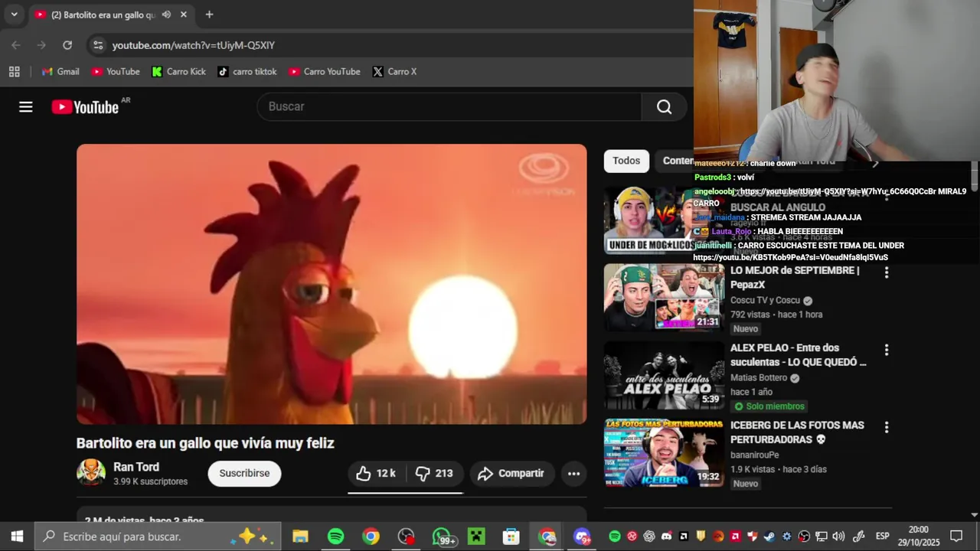Open Spotify from the taskbar
Screen dimensions: 980x551
(335, 536)
